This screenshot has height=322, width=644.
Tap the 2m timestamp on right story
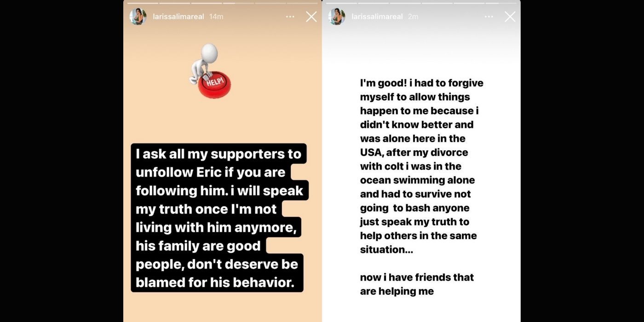tap(413, 17)
